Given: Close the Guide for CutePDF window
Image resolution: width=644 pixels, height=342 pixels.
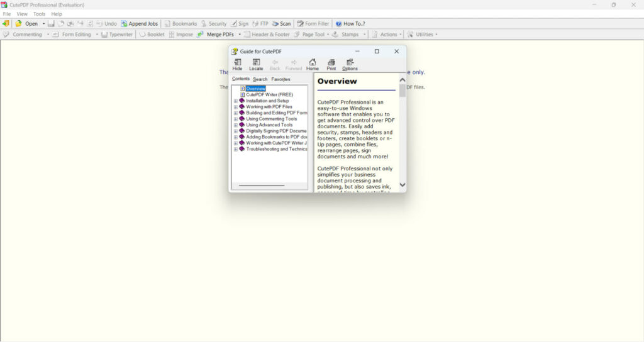Looking at the screenshot, I should 396,52.
